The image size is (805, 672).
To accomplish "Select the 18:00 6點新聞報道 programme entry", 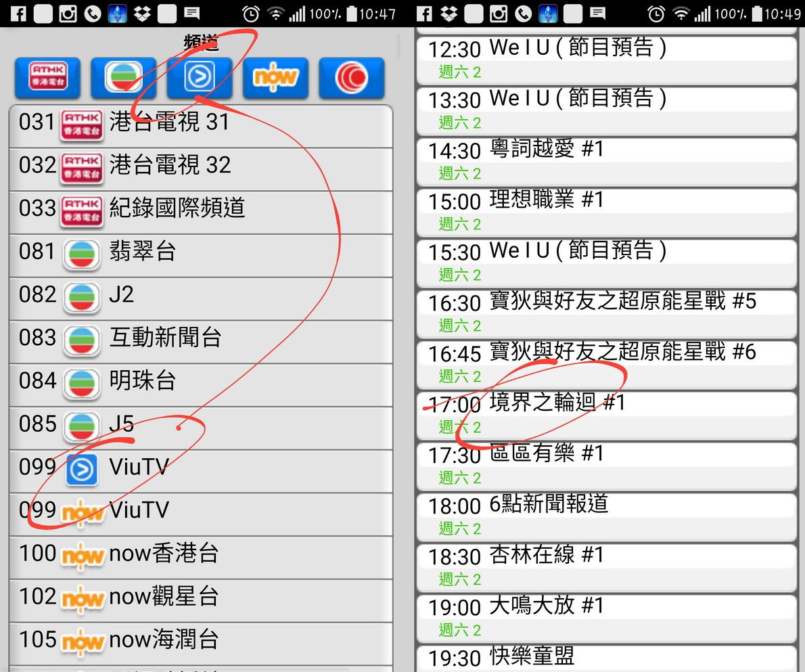I will click(605, 516).
